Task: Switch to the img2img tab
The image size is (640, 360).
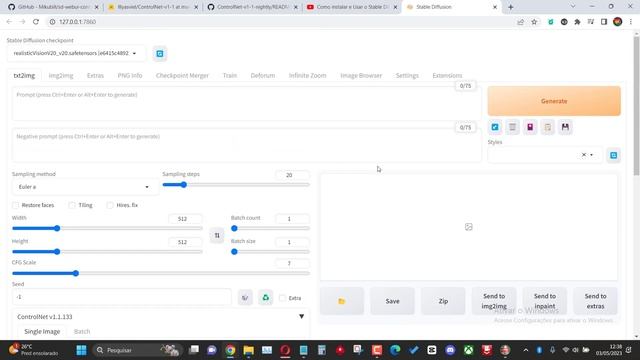Action: tap(61, 76)
